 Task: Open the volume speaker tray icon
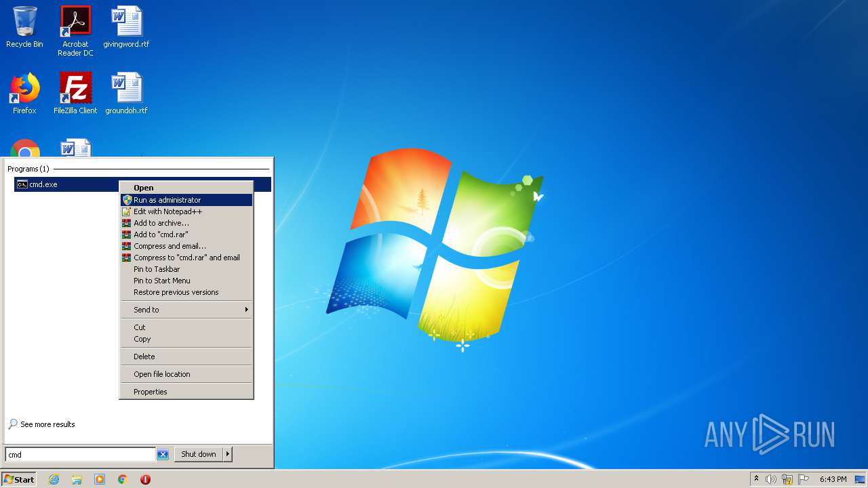pyautogui.click(x=771, y=479)
